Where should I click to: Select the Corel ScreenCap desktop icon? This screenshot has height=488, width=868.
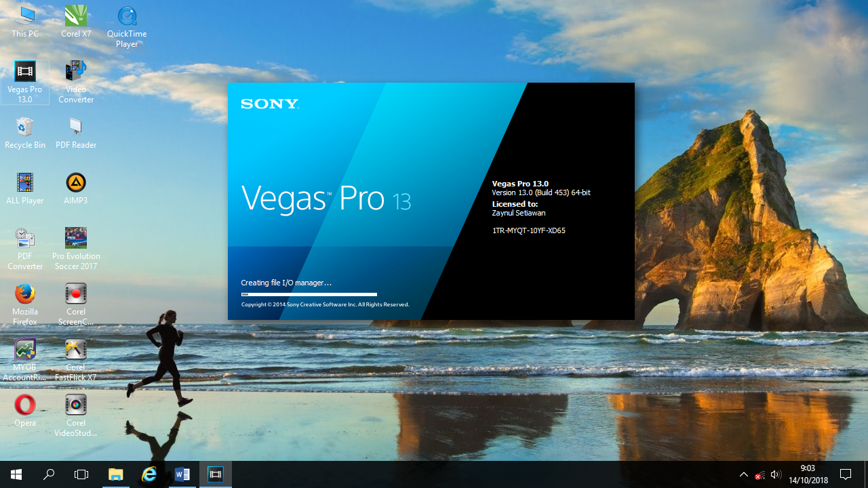click(76, 304)
